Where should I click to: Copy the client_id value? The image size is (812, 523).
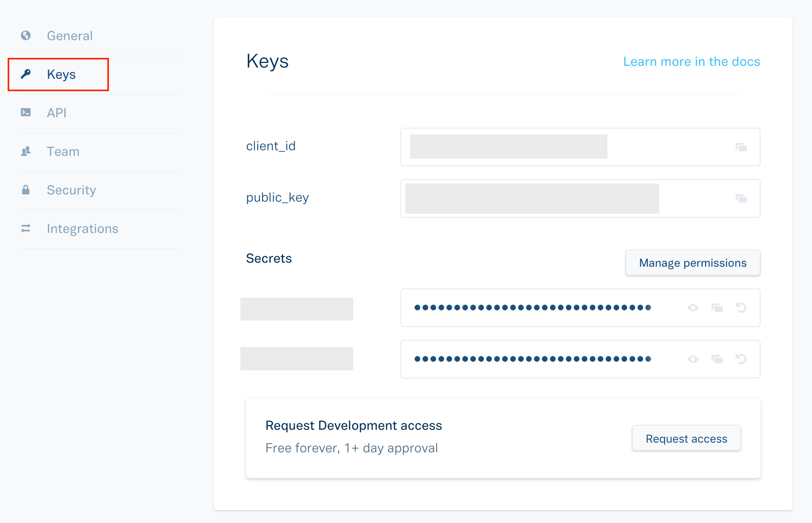coord(741,147)
